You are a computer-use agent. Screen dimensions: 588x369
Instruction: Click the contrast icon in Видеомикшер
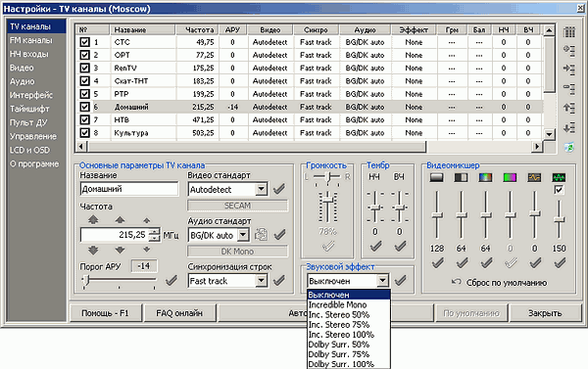click(x=461, y=177)
